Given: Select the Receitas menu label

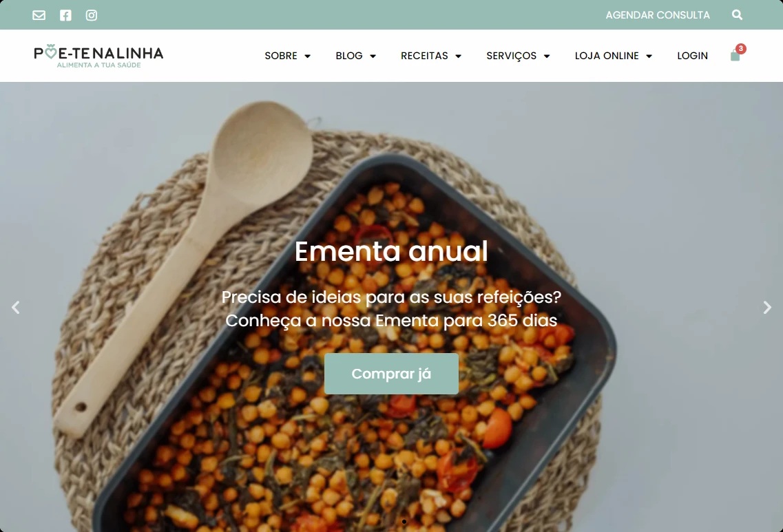Looking at the screenshot, I should (x=424, y=55).
